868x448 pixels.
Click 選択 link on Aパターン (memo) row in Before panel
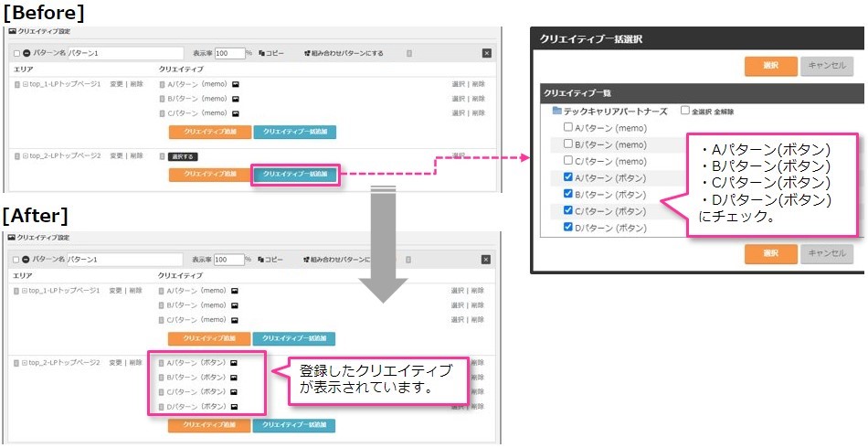[459, 84]
